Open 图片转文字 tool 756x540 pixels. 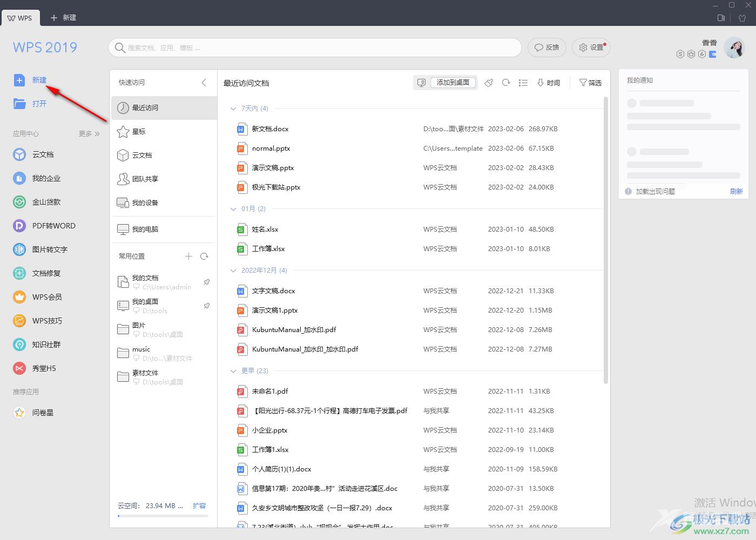click(40, 249)
